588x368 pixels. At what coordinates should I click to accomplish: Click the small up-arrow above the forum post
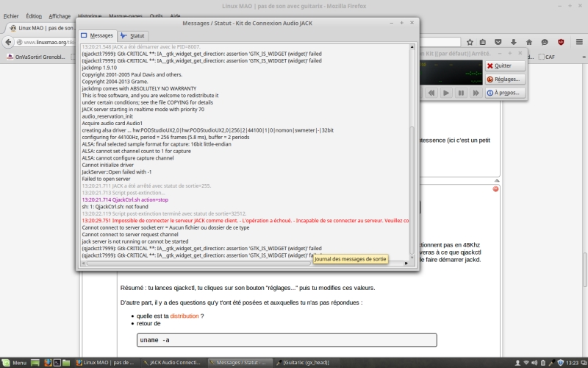[497, 180]
